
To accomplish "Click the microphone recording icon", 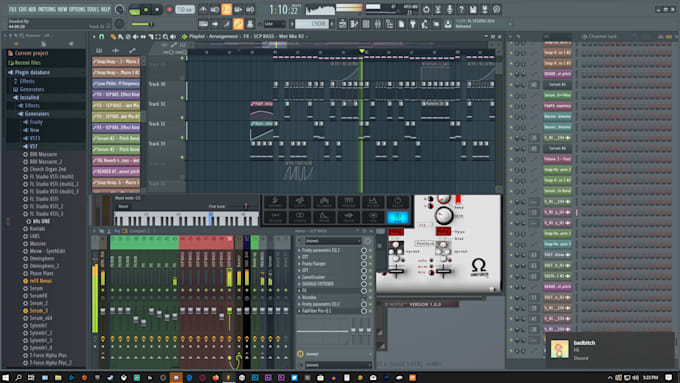I will 450,9.
